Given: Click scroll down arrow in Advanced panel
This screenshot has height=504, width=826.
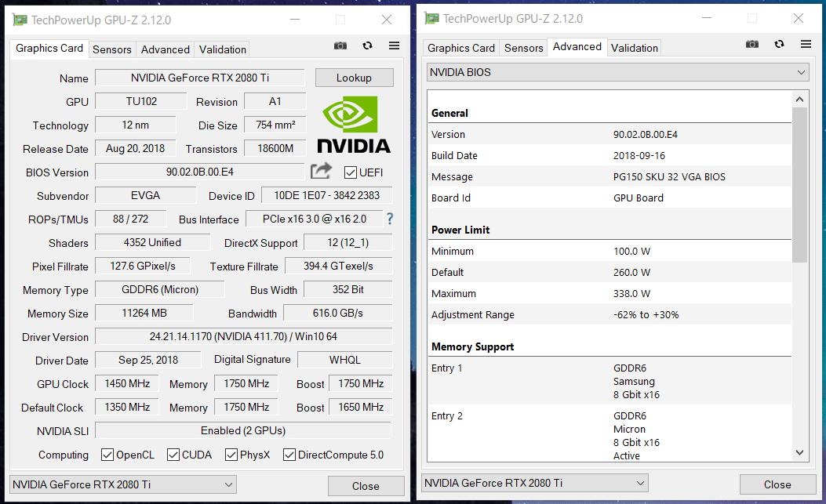Looking at the screenshot, I should (799, 453).
